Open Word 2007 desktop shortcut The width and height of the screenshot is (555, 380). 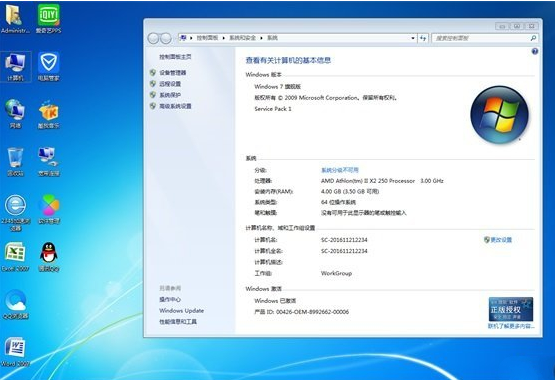pyautogui.click(x=15, y=351)
